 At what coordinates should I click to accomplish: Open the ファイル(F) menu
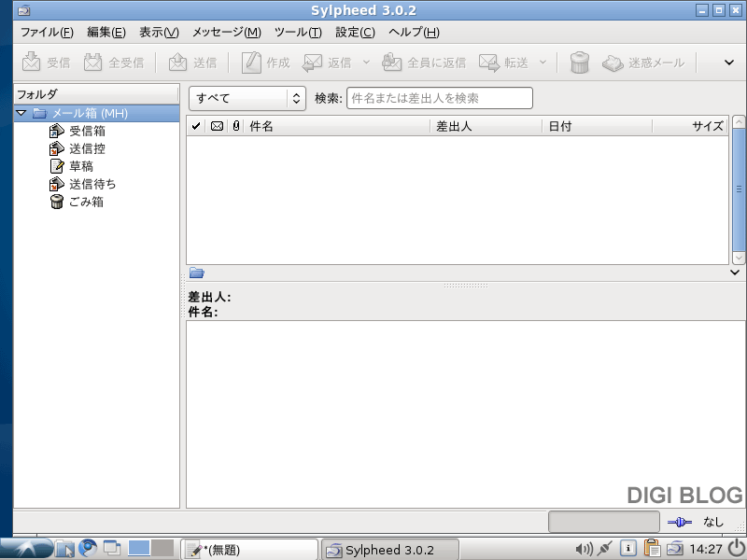(x=47, y=33)
